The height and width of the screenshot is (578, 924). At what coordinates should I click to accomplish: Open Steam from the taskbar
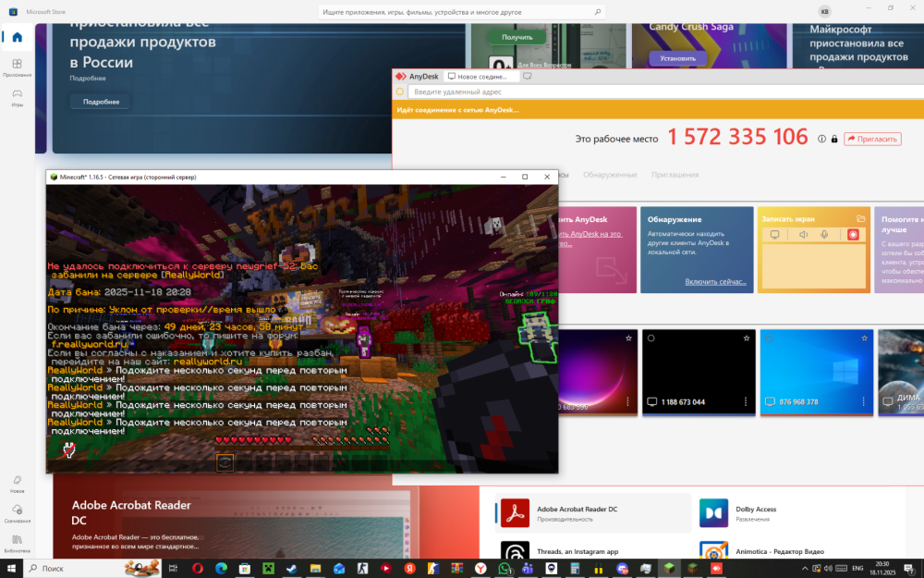point(292,569)
